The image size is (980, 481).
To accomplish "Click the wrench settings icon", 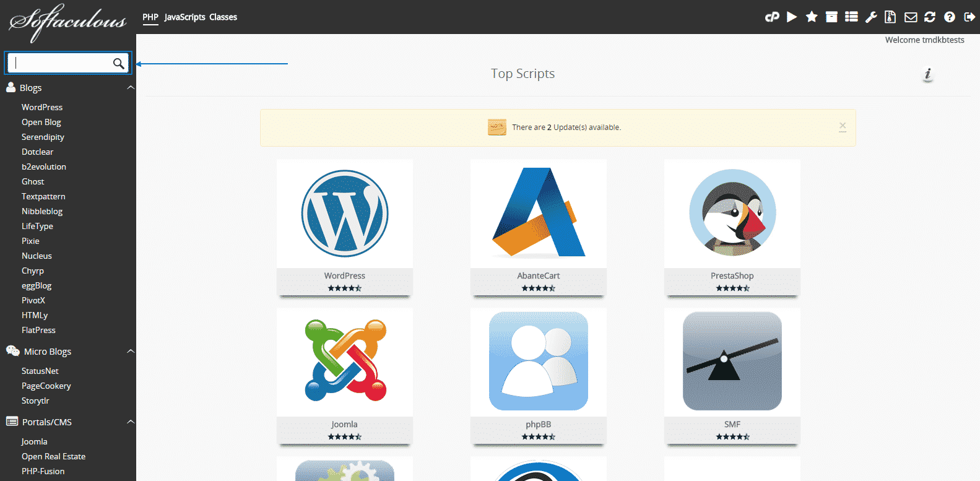I will pyautogui.click(x=871, y=17).
